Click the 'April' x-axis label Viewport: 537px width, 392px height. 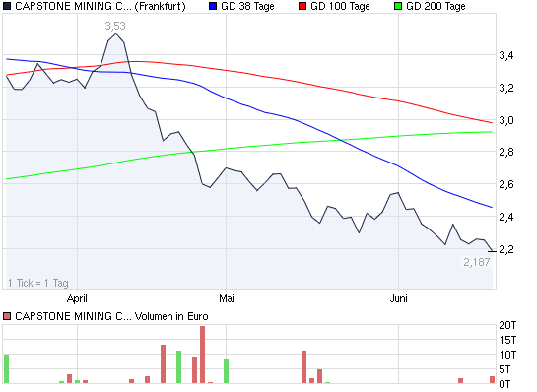point(77,298)
